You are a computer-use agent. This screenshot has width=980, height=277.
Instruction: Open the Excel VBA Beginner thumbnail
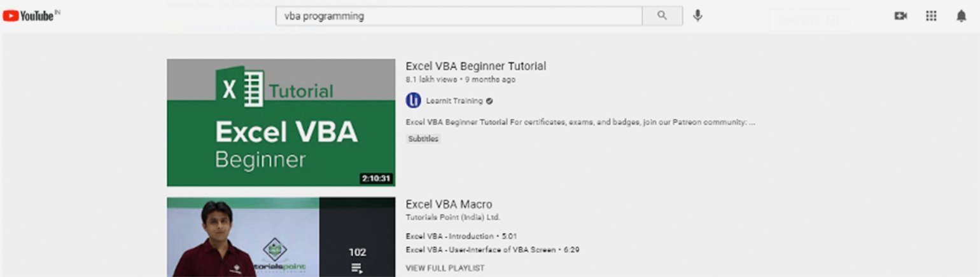pyautogui.click(x=281, y=123)
